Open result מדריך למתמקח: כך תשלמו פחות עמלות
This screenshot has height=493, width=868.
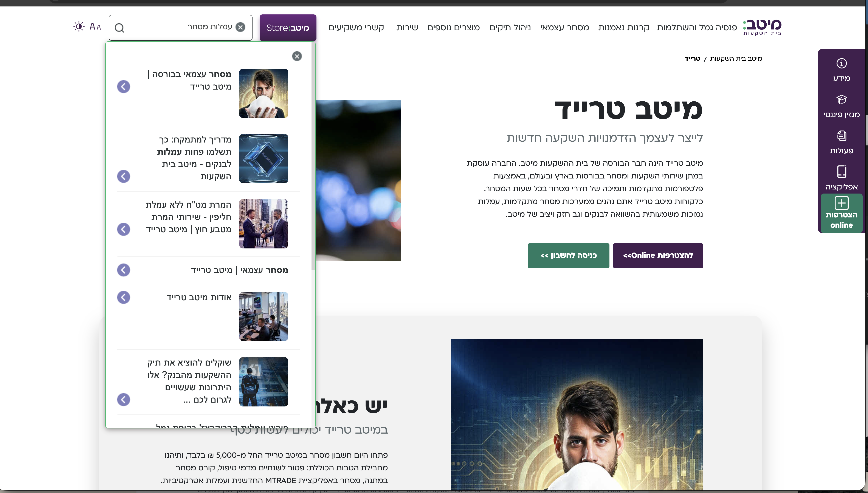(194, 158)
